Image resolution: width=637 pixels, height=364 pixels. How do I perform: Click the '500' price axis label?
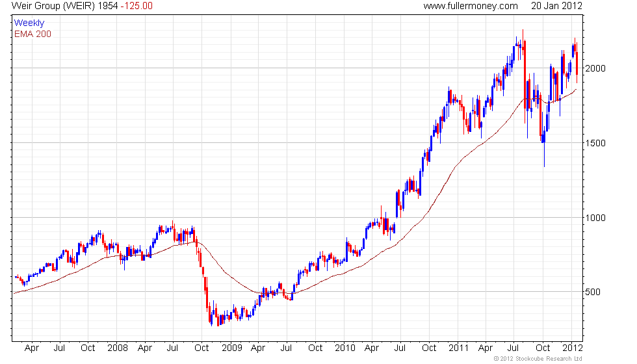tap(593, 292)
